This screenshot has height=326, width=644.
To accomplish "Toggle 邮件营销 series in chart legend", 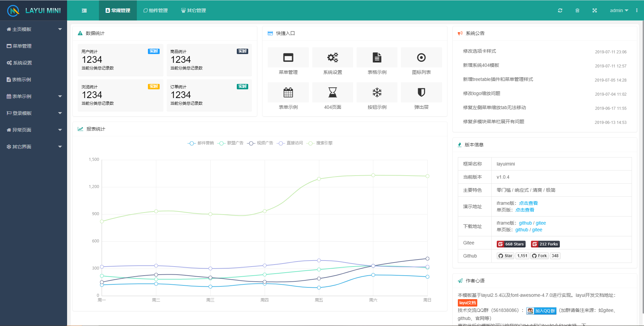I will coord(201,143).
